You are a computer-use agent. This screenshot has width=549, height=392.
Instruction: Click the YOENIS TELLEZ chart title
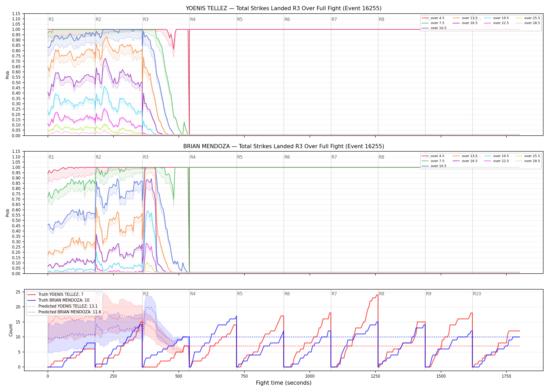[x=284, y=8]
